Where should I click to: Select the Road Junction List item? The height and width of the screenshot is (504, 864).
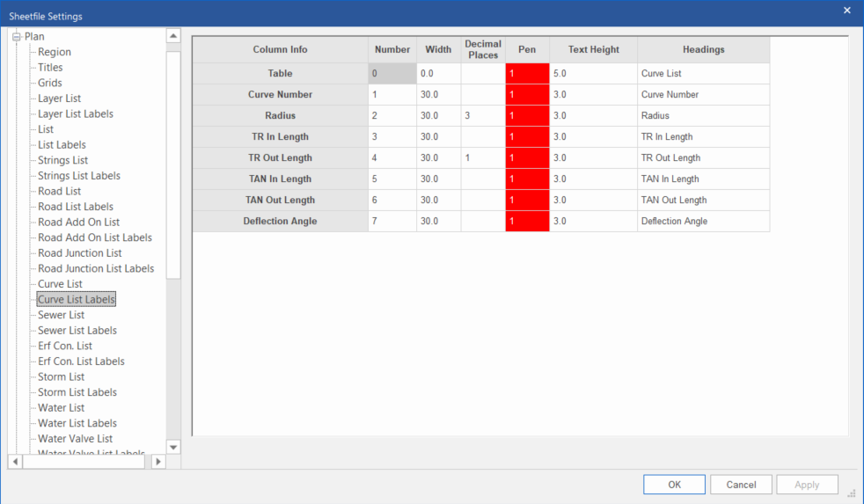(x=80, y=253)
